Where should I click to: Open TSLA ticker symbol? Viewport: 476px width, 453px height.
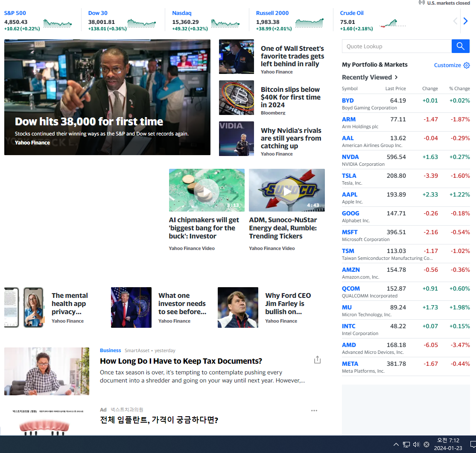tap(349, 176)
